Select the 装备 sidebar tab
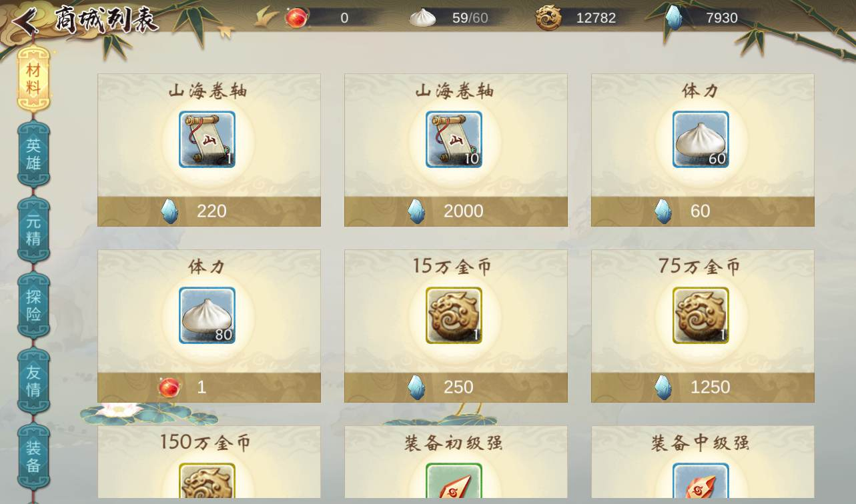The height and width of the screenshot is (504, 856). click(x=33, y=457)
